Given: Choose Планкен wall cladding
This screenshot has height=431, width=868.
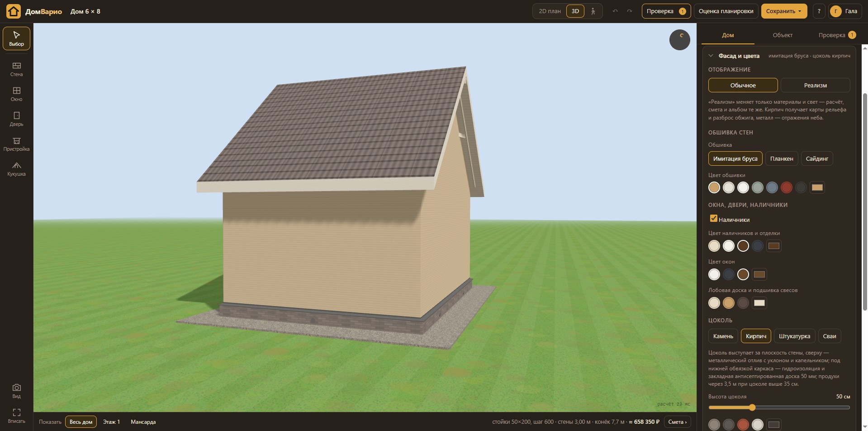Looking at the screenshot, I should coord(782,158).
